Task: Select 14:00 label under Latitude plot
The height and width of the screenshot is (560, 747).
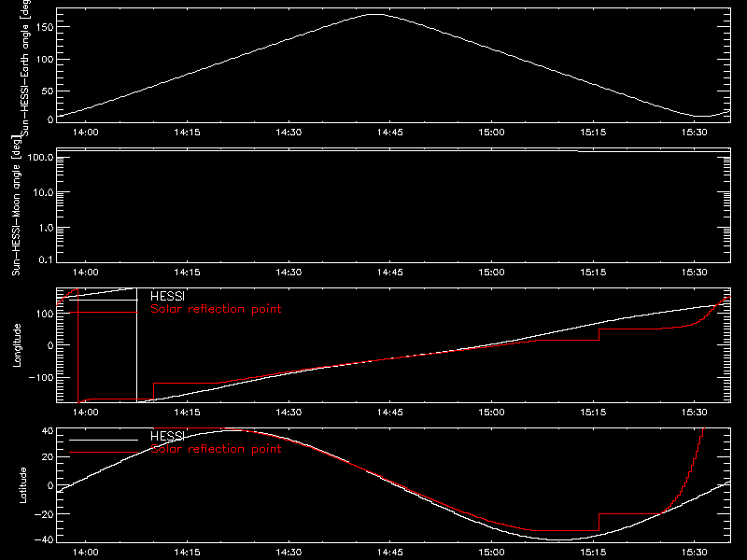Action: click(86, 553)
